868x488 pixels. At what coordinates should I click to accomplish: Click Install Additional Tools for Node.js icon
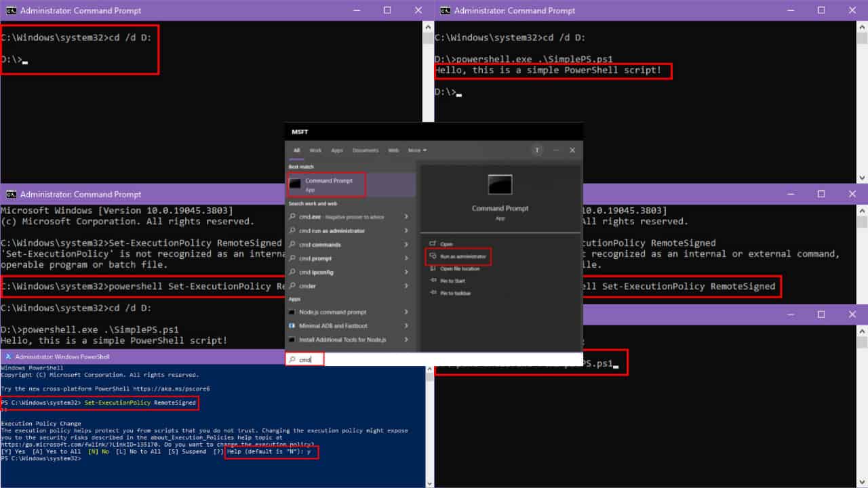[292, 340]
